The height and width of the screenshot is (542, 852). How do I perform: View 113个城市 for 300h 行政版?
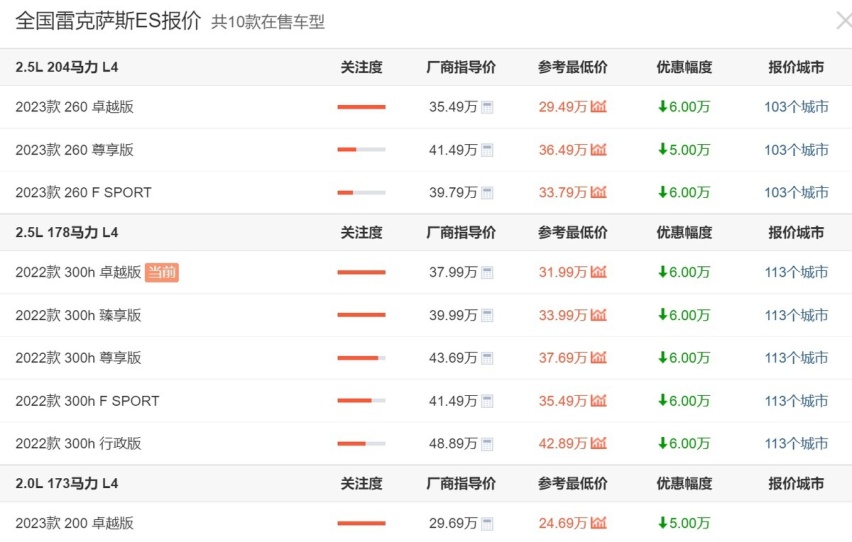(796, 444)
